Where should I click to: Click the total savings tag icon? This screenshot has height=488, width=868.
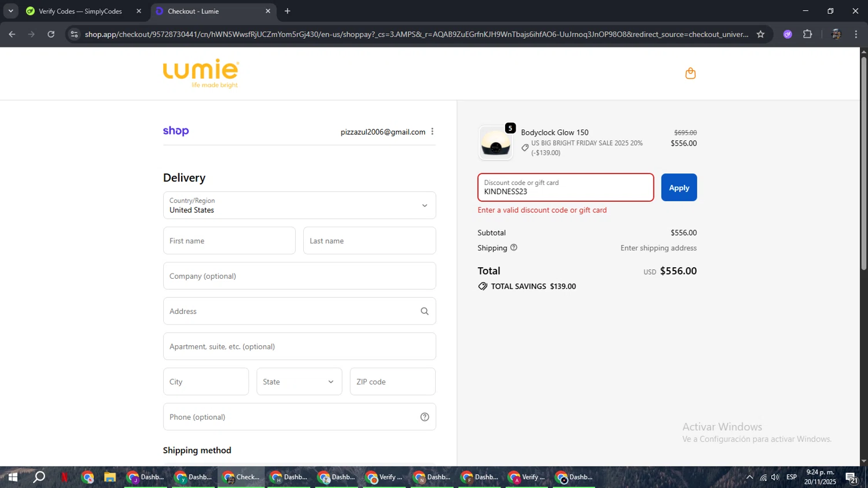point(483,286)
